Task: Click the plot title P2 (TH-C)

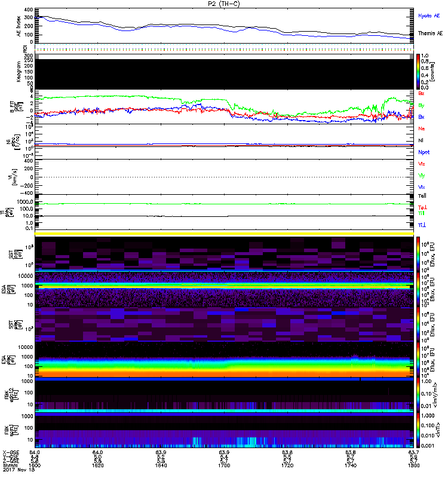Action: (223, 4)
